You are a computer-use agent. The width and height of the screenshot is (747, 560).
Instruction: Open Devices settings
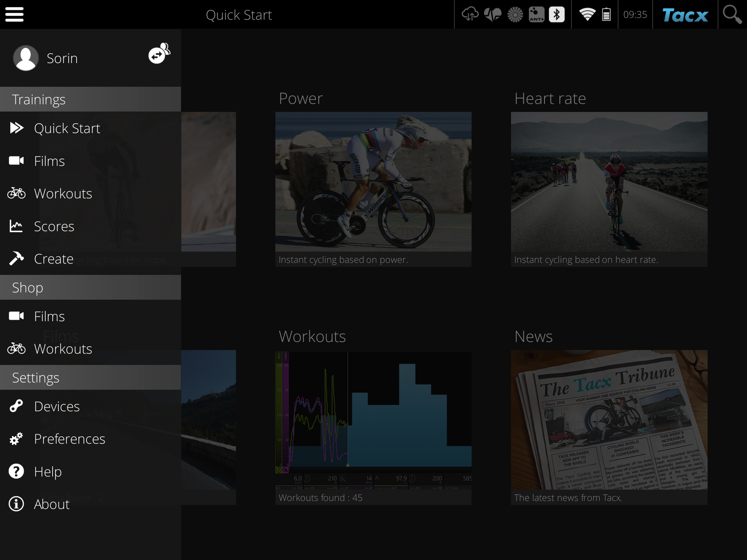click(90, 406)
